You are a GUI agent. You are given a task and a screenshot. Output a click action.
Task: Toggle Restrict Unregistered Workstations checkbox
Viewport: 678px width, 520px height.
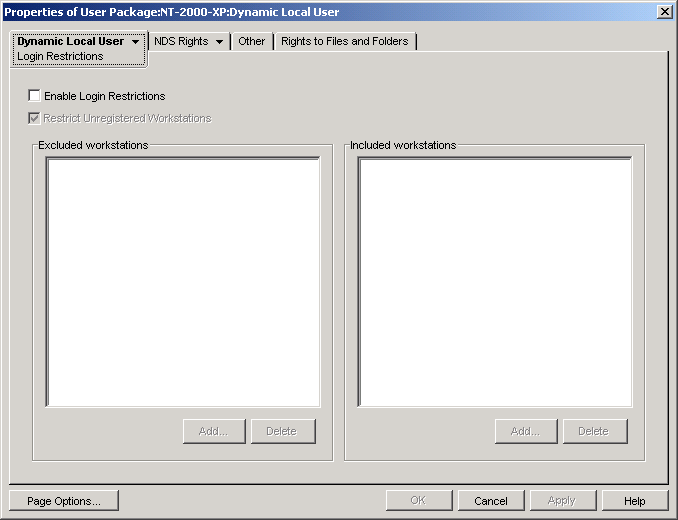tap(34, 118)
